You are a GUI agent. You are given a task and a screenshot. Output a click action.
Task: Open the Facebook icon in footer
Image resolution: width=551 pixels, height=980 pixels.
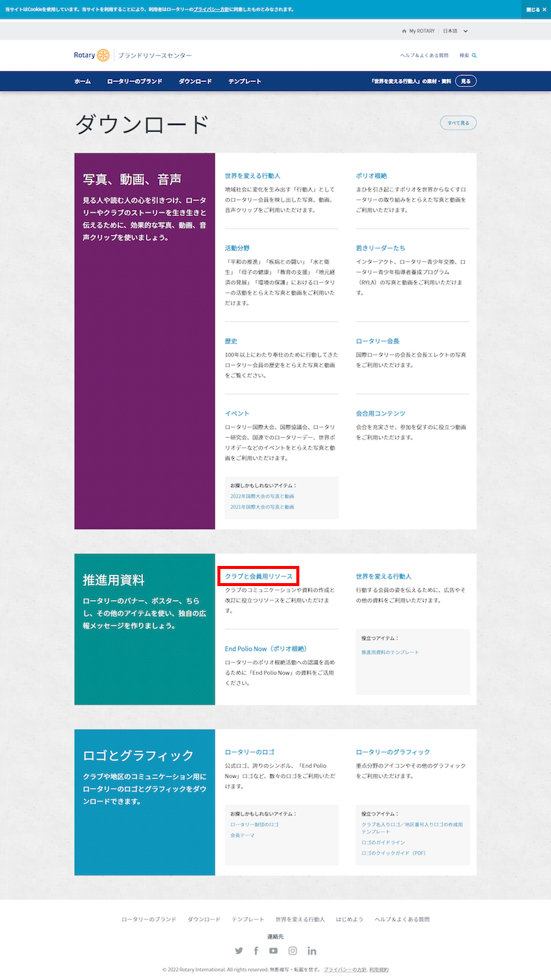point(256,951)
